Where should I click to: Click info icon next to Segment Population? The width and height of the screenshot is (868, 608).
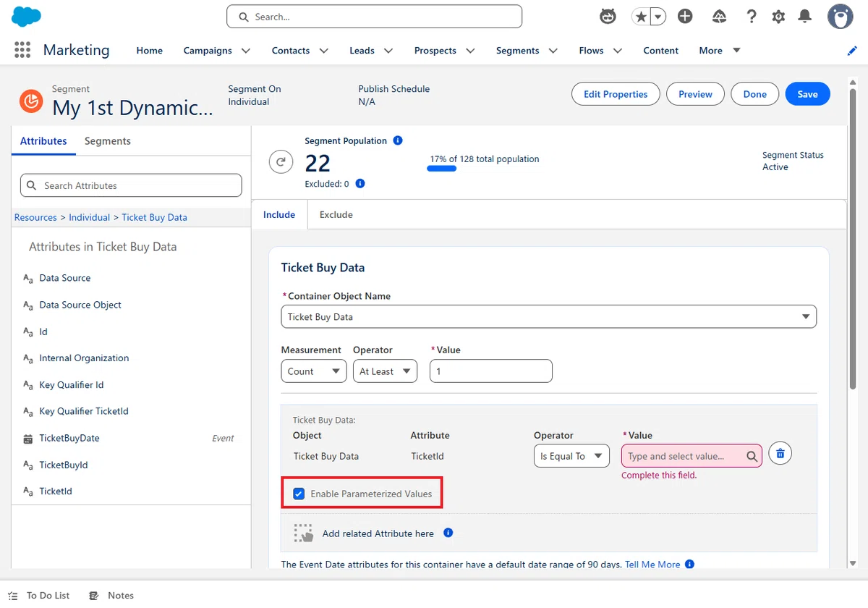point(398,140)
